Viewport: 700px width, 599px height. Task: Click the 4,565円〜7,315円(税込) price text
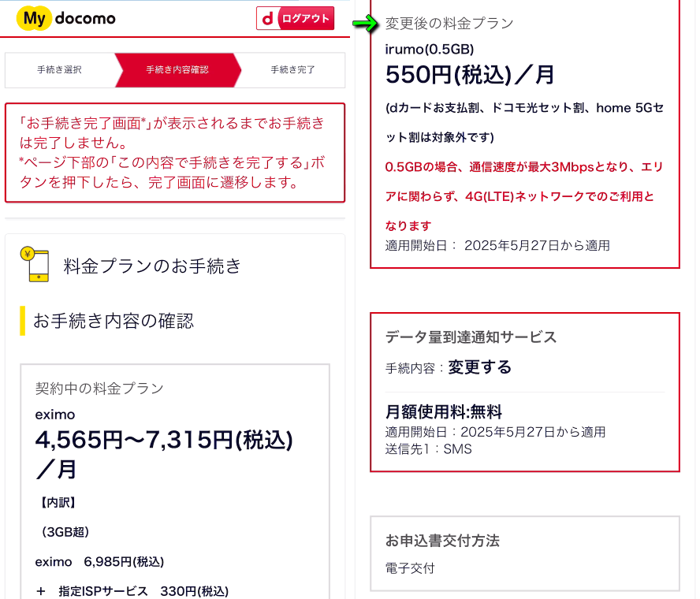point(164,440)
